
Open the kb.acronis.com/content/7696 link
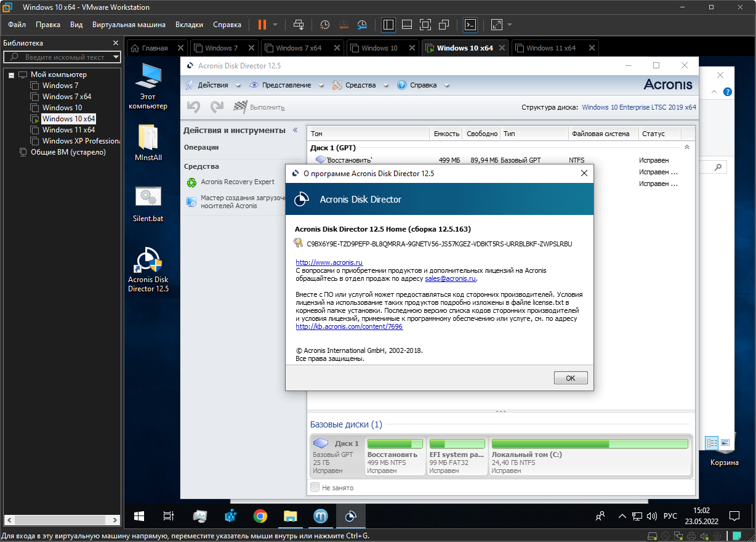pos(349,326)
